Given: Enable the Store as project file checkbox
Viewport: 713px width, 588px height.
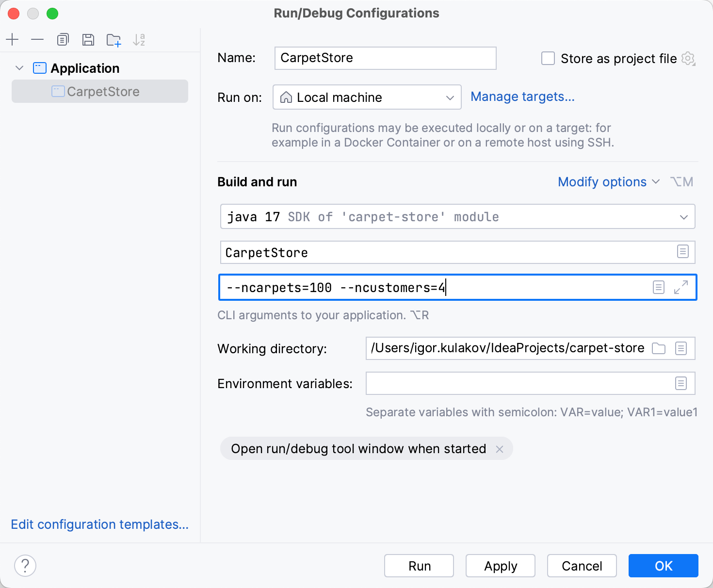Looking at the screenshot, I should pos(548,59).
